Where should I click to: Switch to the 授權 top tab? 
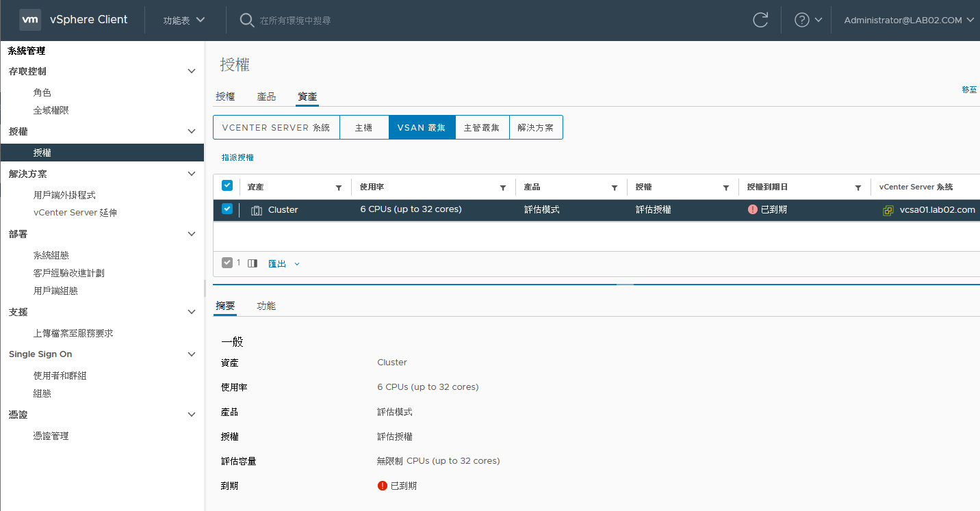pyautogui.click(x=225, y=96)
